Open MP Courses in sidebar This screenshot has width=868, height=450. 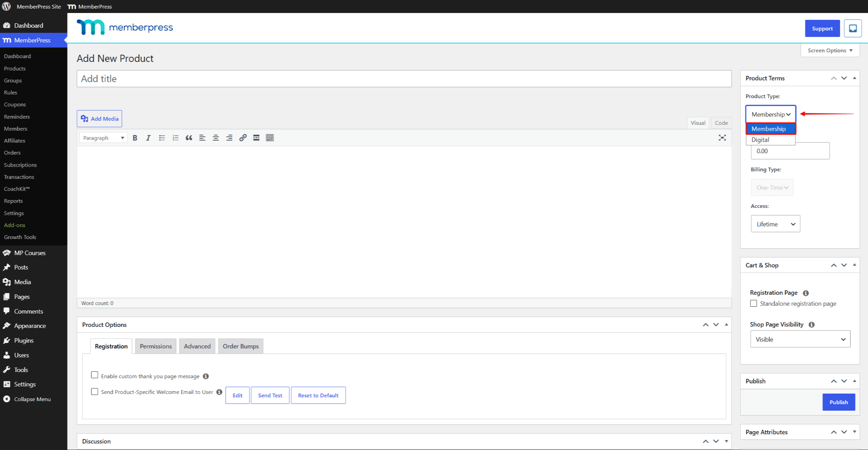(x=30, y=253)
